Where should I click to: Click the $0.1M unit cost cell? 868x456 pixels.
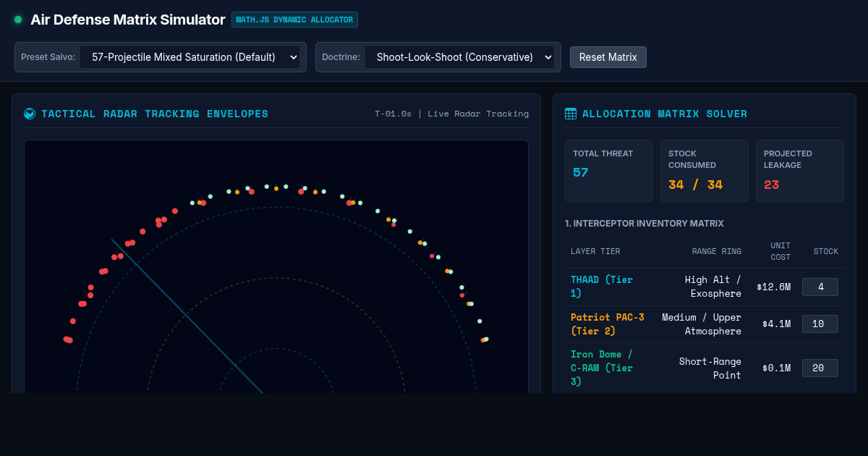pyautogui.click(x=776, y=368)
